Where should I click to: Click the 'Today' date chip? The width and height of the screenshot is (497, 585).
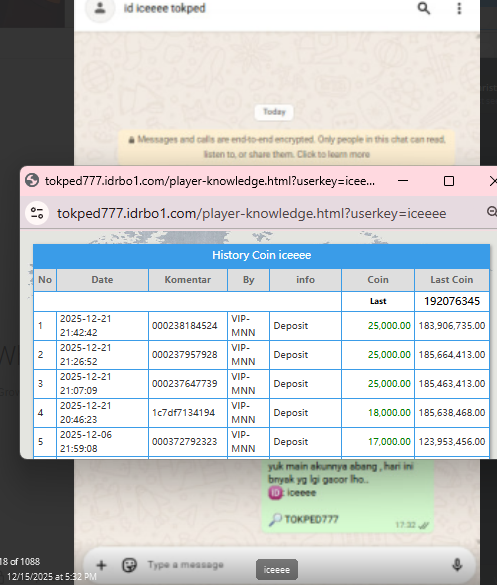(x=274, y=112)
